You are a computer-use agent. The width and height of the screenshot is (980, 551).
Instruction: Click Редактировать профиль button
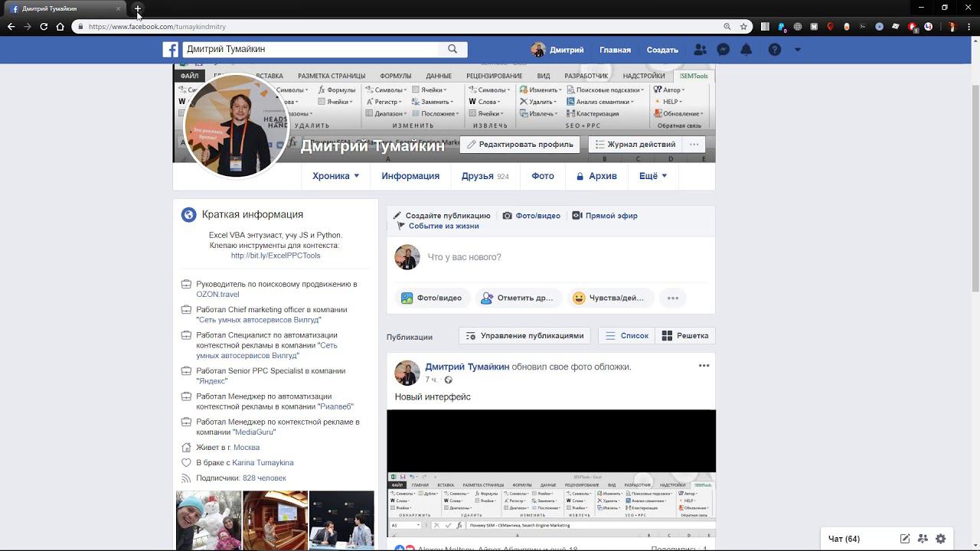coord(520,145)
